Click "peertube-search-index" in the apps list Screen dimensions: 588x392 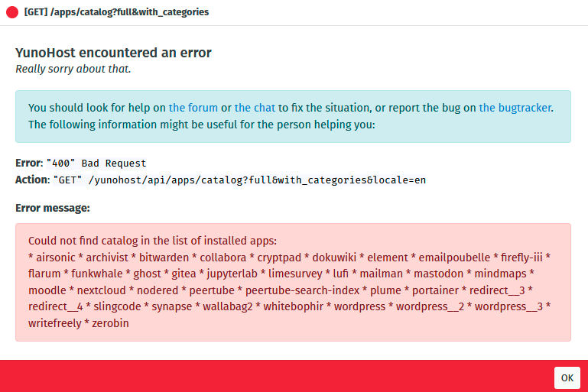coord(302,290)
